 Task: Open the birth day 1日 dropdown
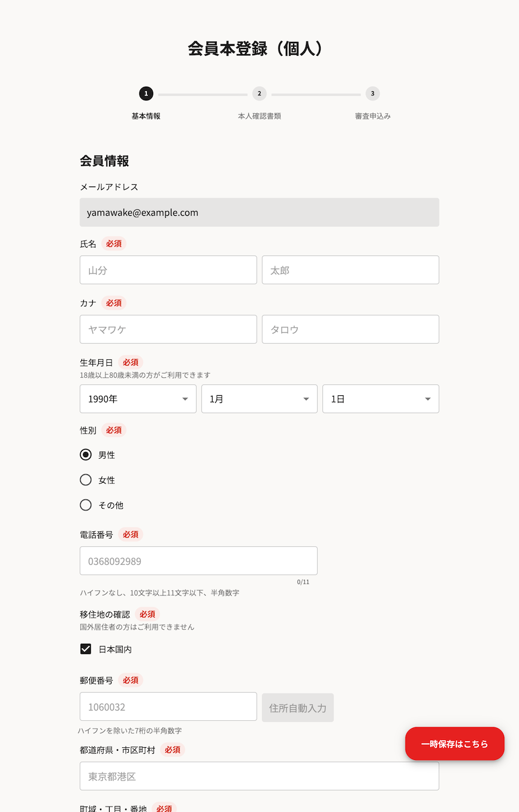(381, 399)
